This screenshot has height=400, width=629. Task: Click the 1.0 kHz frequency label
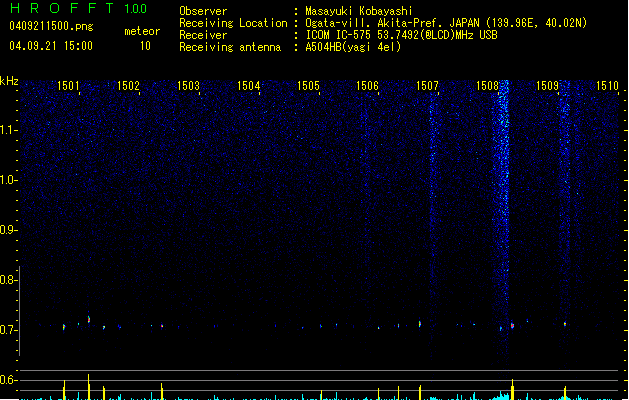click(x=8, y=180)
